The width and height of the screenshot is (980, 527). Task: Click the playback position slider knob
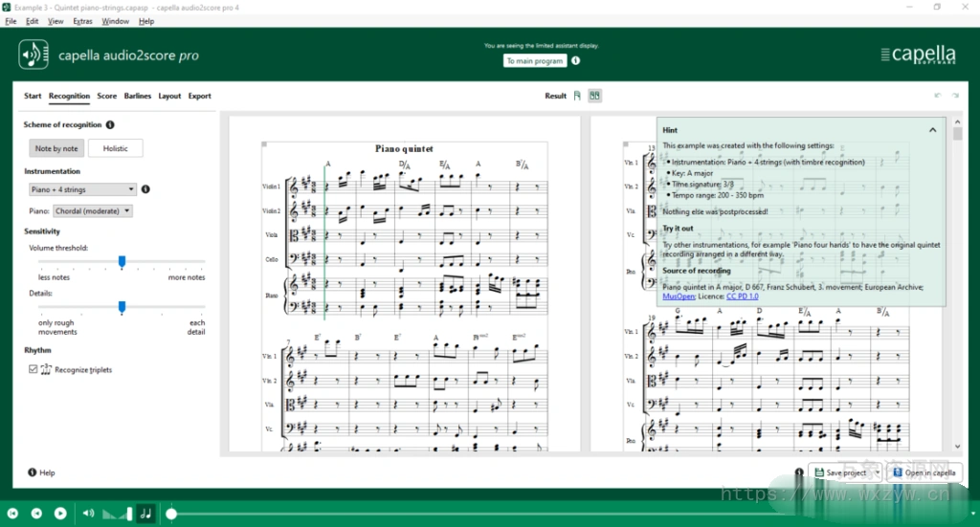pyautogui.click(x=171, y=514)
